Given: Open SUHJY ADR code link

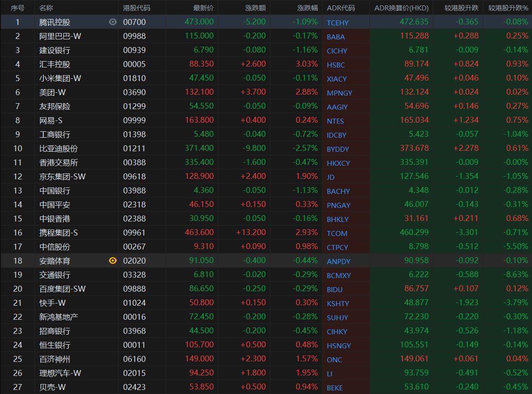Looking at the screenshot, I should pyautogui.click(x=337, y=317).
